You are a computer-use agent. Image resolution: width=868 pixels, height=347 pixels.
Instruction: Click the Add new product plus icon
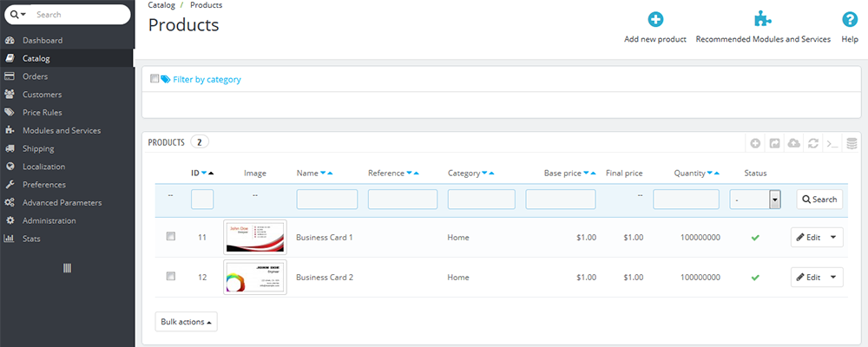tap(655, 20)
